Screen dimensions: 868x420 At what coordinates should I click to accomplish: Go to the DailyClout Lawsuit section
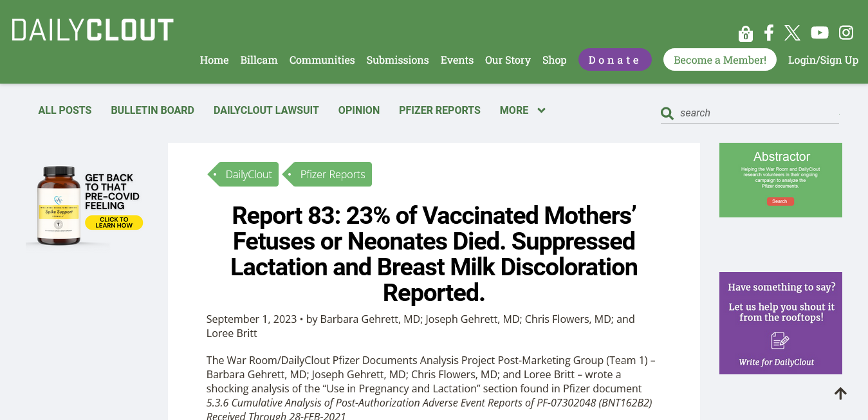[266, 111]
